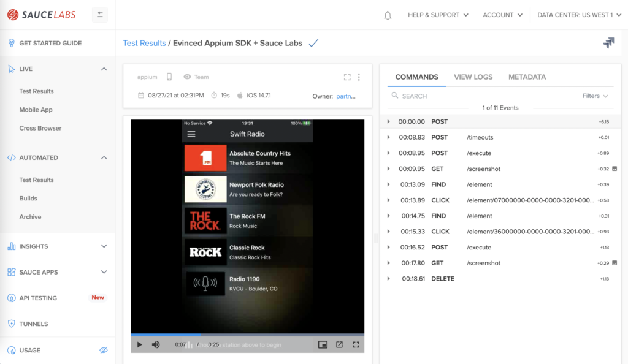The width and height of the screenshot is (628, 364).
Task: Click the panel resize divider handle
Action: (x=376, y=238)
